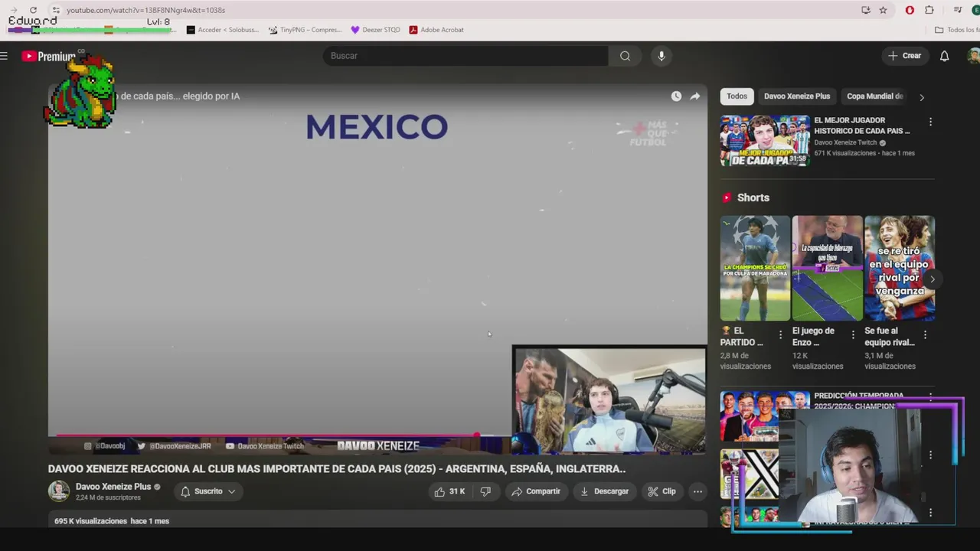This screenshot has width=980, height=551.
Task: Open Todos los favoritos bookmarks folder
Action: (957, 30)
